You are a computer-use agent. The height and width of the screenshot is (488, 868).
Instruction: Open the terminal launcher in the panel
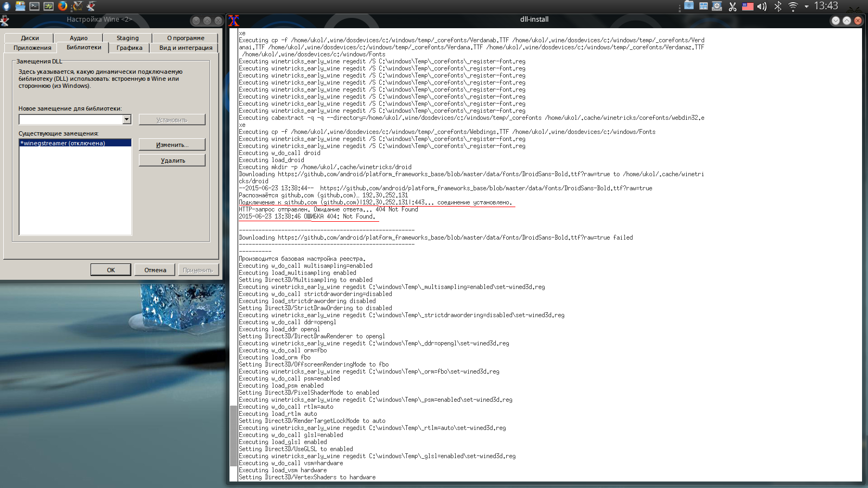34,6
